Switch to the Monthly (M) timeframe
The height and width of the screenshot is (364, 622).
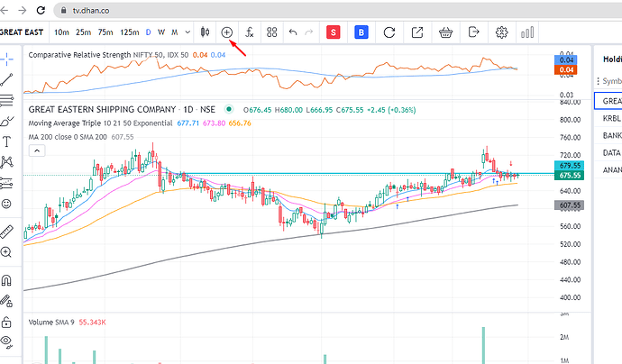(175, 32)
